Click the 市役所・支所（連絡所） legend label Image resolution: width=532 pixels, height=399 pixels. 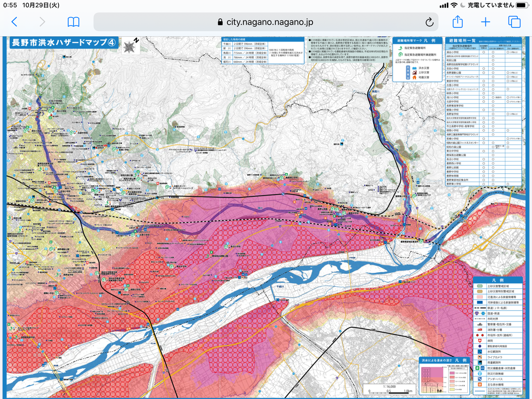[x=500, y=335]
